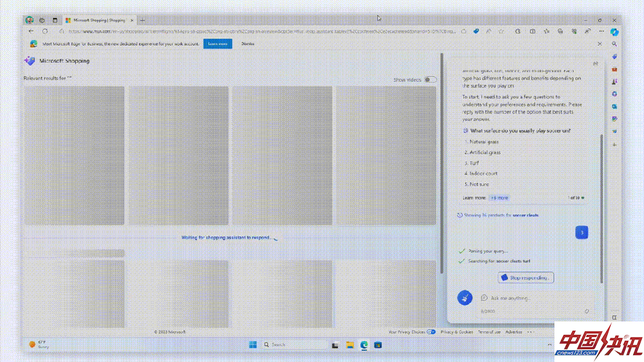This screenshot has width=644, height=362.
Task: Open Privacy & Cookies footer link
Action: 457,332
